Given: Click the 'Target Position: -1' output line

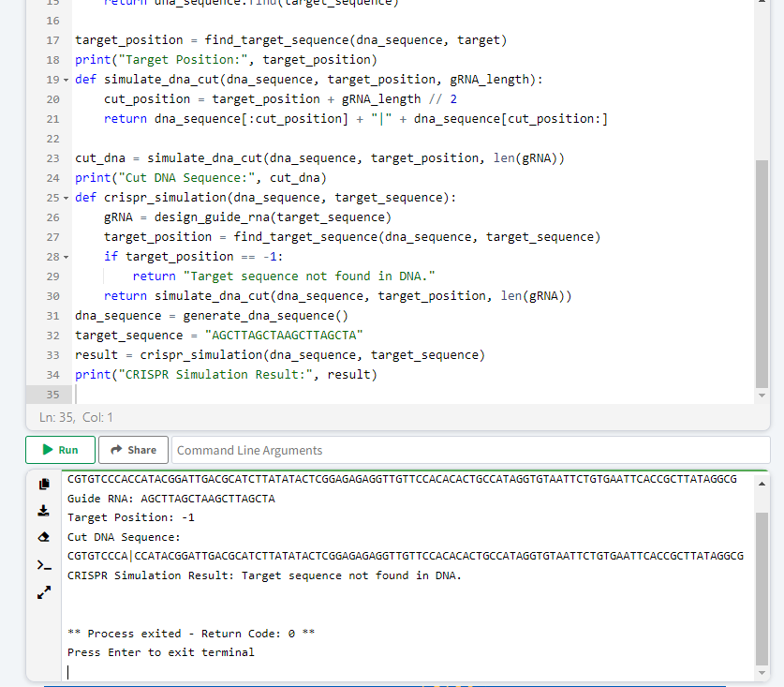Looking at the screenshot, I should coord(130,517).
